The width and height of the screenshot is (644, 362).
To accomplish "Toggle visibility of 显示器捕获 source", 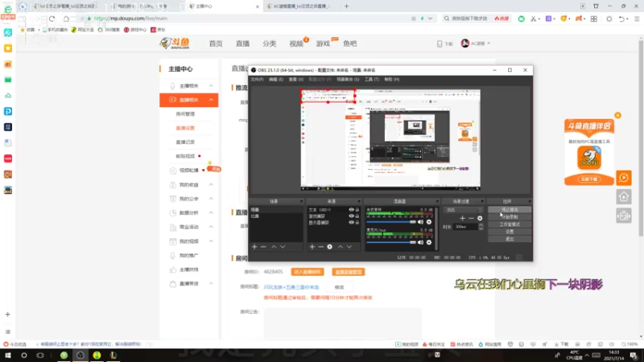I will (351, 223).
